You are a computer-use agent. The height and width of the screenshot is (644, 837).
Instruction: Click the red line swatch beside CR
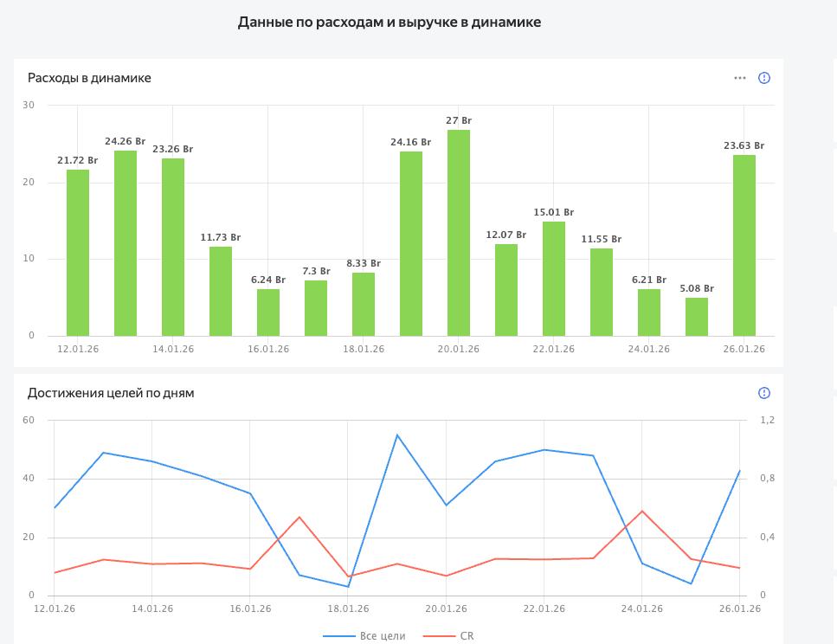click(438, 636)
